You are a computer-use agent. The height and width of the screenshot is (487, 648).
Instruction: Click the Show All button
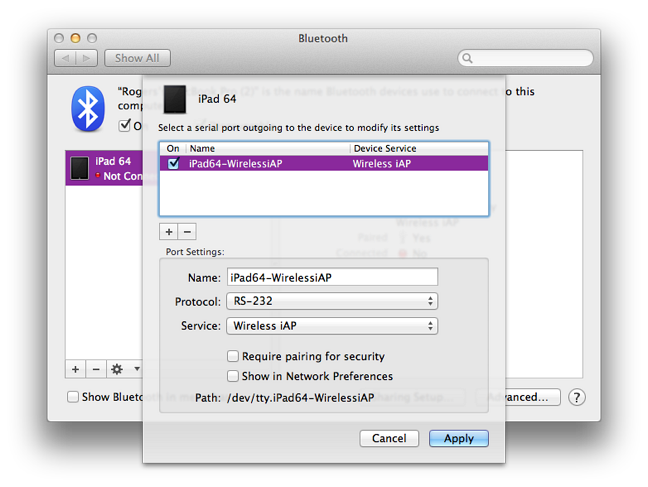(x=137, y=58)
